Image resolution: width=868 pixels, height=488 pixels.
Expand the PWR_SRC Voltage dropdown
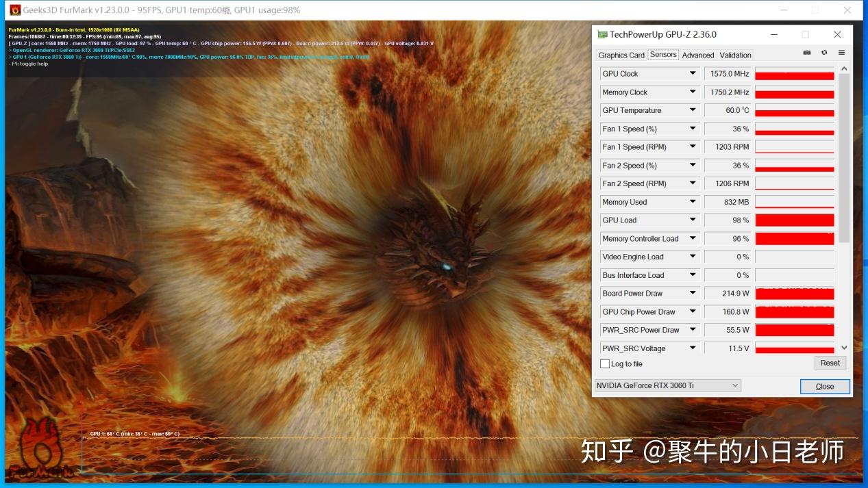tap(693, 348)
